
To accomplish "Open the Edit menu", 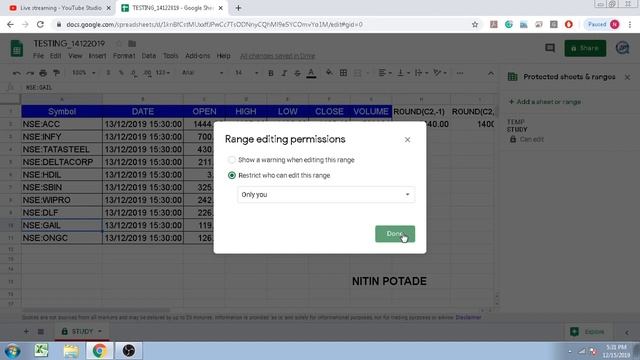I will [56, 56].
